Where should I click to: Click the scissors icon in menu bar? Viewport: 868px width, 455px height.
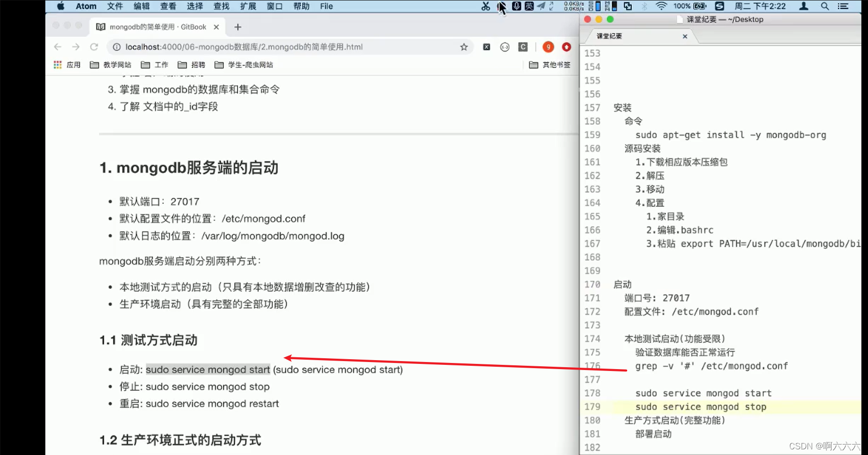click(x=485, y=6)
